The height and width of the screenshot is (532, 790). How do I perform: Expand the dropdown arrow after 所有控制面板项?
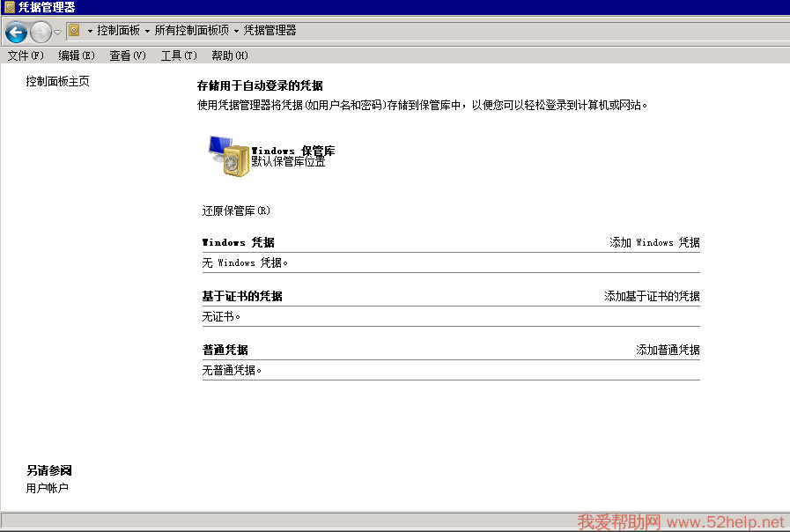tap(236, 31)
